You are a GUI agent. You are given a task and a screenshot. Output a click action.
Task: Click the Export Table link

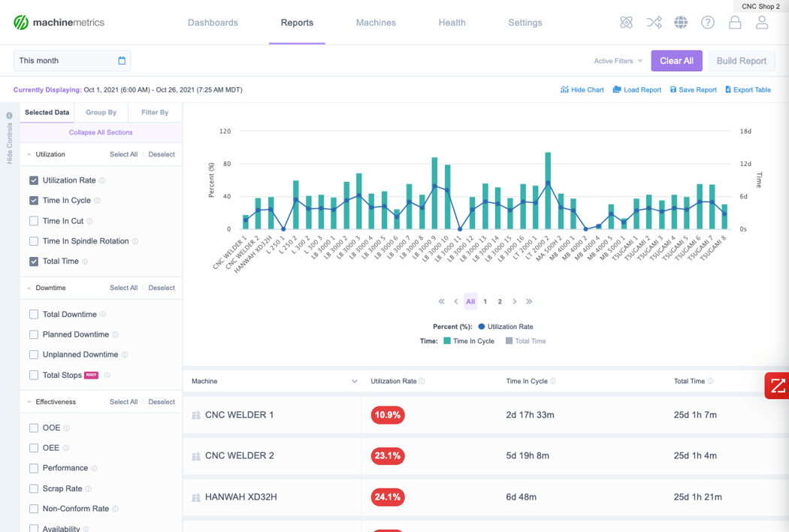point(748,89)
